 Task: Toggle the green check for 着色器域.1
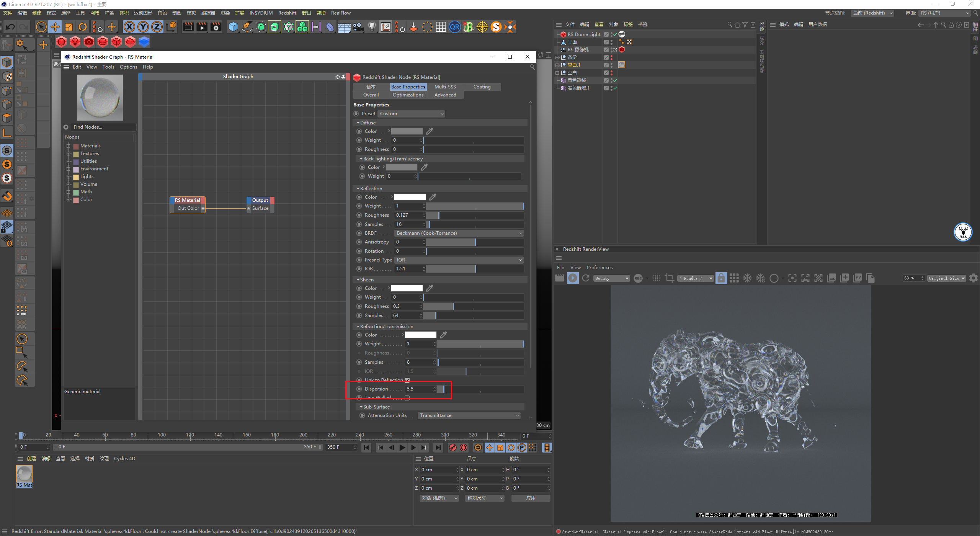[615, 88]
